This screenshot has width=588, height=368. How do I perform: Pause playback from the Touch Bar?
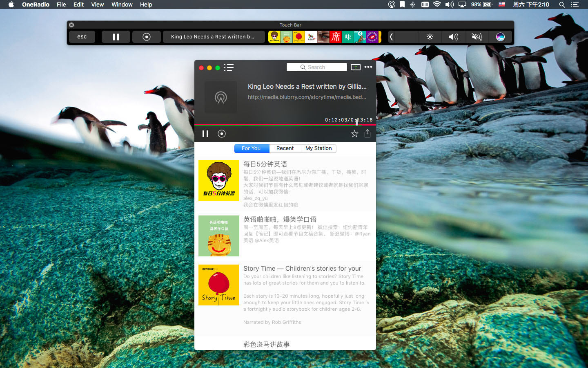tap(116, 37)
